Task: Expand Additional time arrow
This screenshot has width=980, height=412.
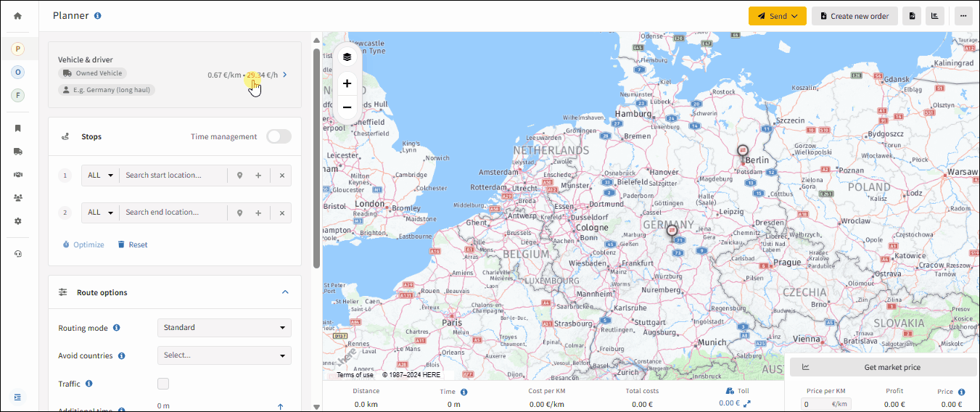Action: pos(280,407)
